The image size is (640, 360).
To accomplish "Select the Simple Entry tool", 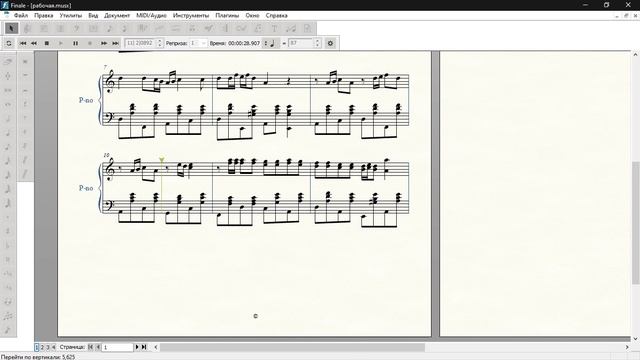I will click(x=109, y=28).
